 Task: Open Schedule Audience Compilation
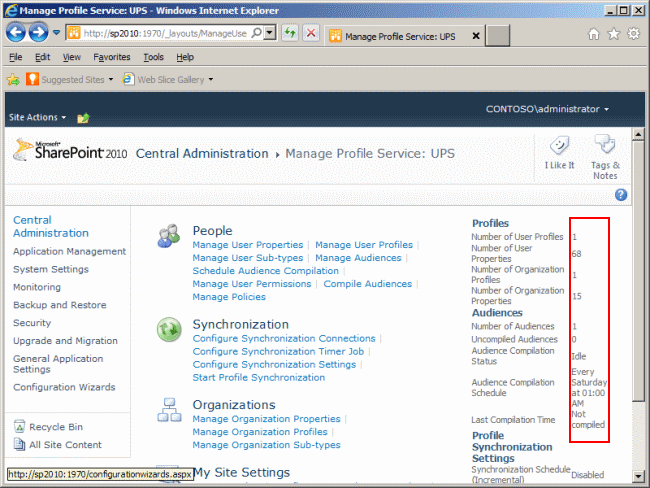pos(265,271)
